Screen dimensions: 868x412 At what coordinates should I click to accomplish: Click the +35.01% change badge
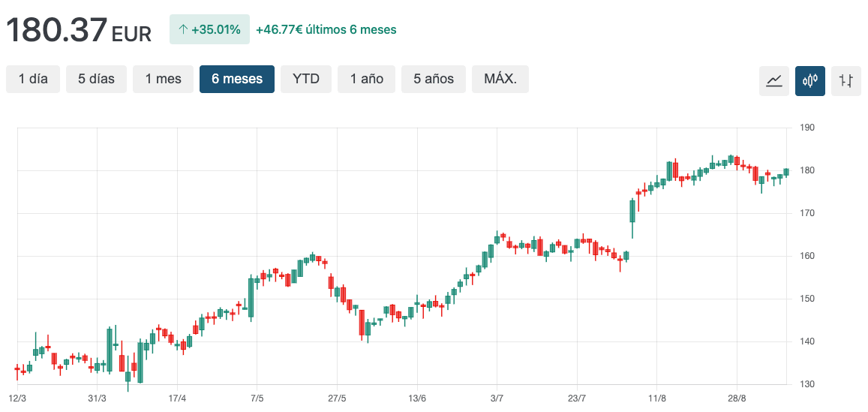[209, 30]
